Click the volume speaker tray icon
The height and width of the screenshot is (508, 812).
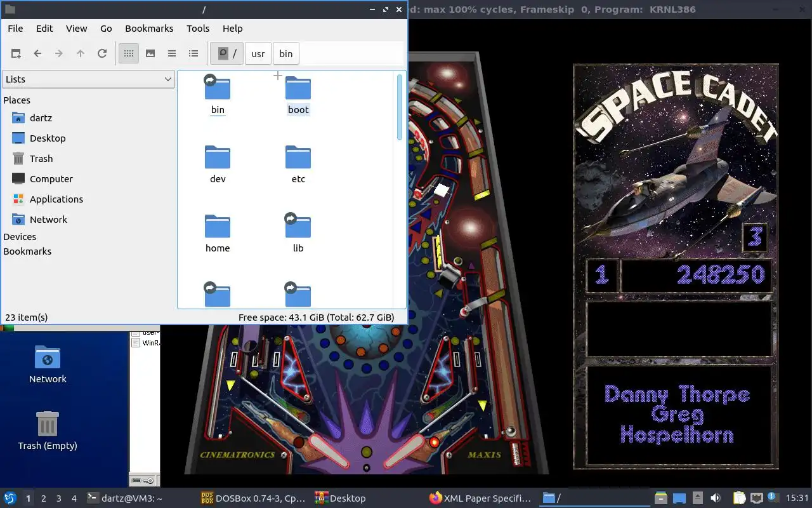pos(716,498)
